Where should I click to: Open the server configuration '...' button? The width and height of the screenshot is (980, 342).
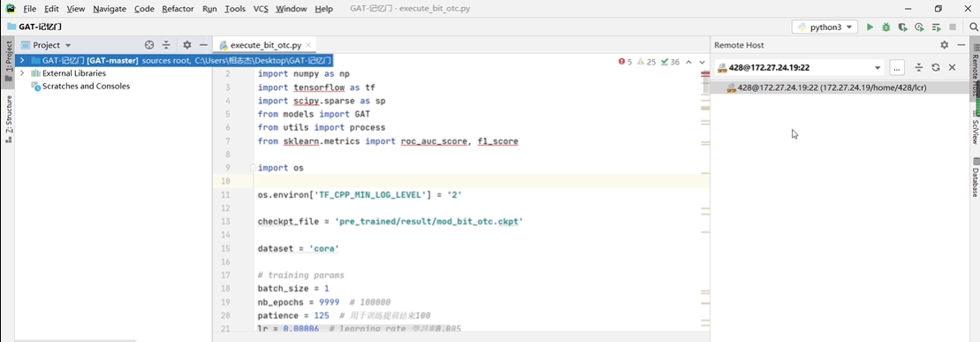click(x=897, y=67)
